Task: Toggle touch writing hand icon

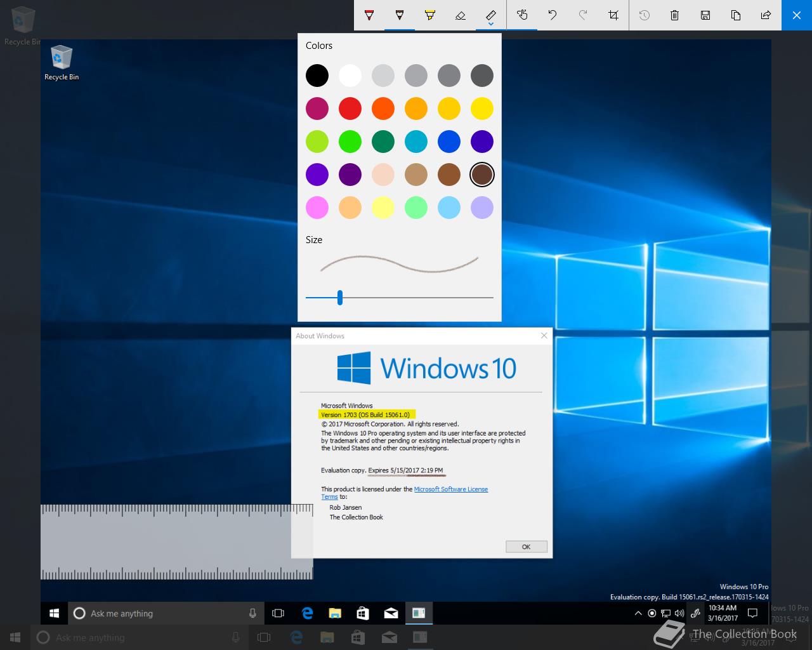Action: [x=522, y=15]
